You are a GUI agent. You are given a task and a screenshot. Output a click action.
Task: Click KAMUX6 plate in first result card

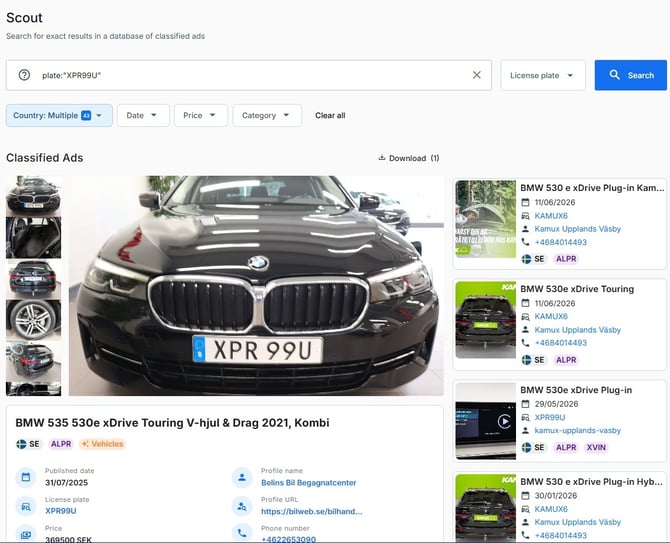click(x=551, y=216)
